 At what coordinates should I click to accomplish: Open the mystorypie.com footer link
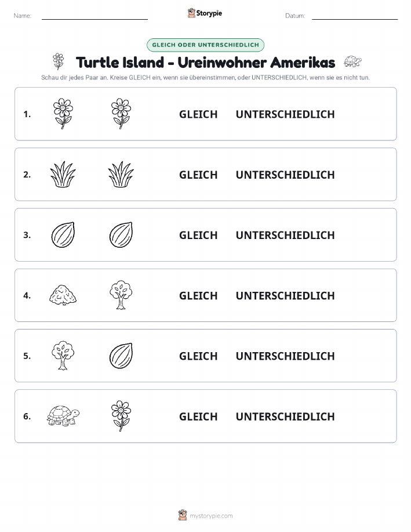205,515
